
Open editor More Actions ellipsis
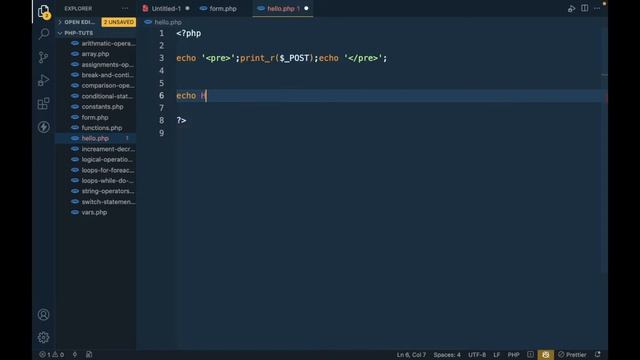[x=597, y=9]
